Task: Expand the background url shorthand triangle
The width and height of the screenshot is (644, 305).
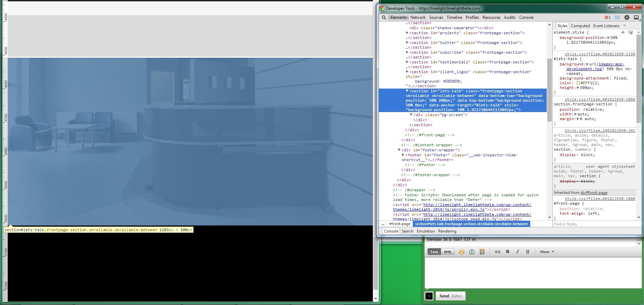Action: point(587,64)
